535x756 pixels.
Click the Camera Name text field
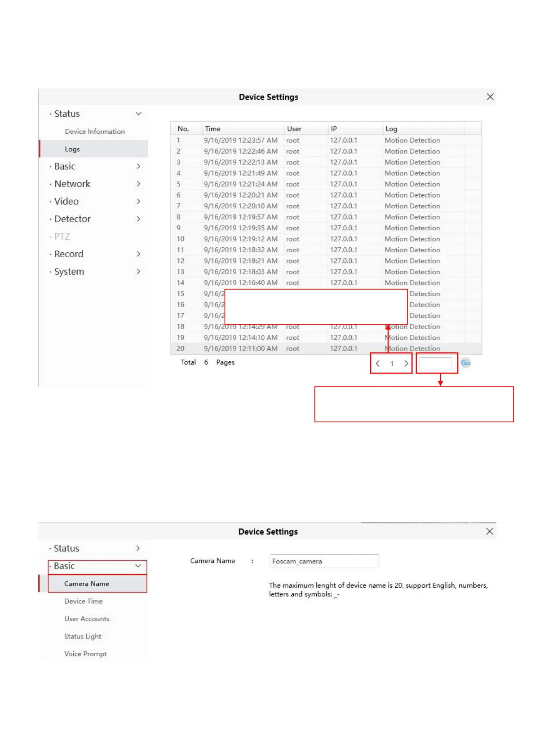click(324, 561)
